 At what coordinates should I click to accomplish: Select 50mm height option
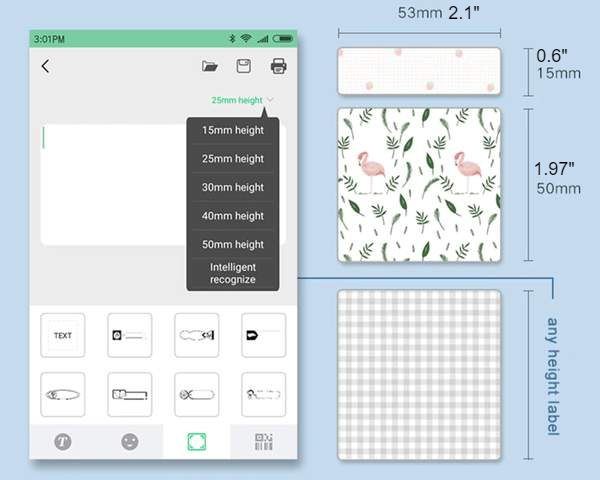pos(233,245)
